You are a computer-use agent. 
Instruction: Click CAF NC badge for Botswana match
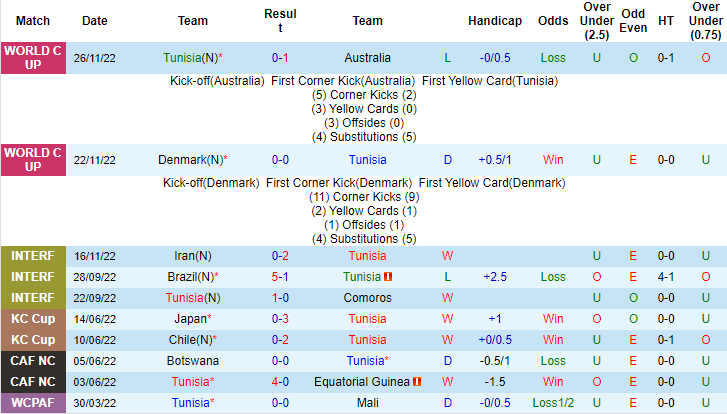(33, 361)
